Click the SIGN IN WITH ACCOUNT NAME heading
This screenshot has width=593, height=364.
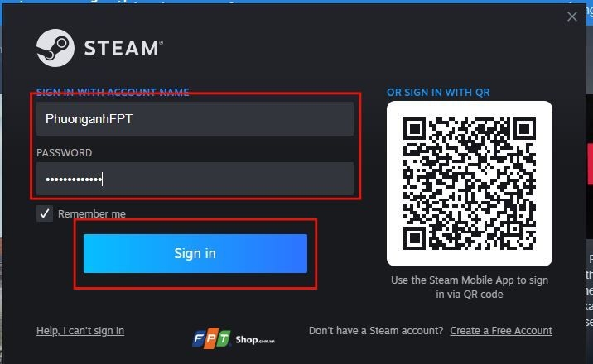coord(113,92)
